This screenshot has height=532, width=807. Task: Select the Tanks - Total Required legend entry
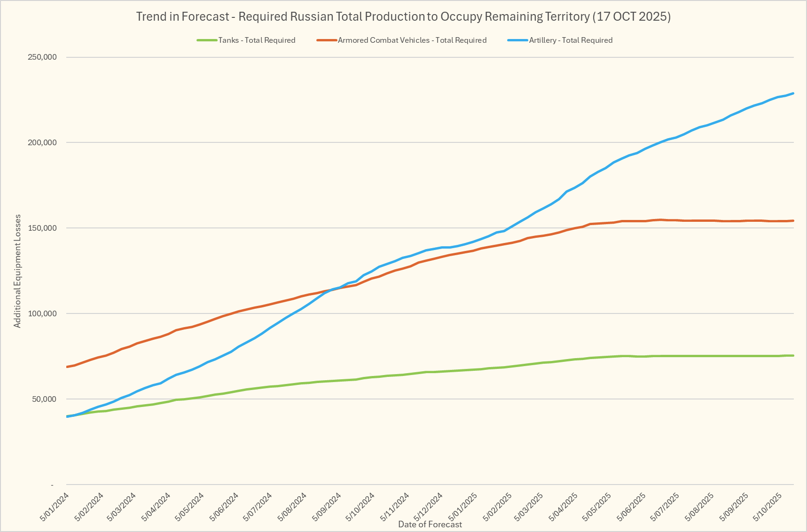point(257,40)
